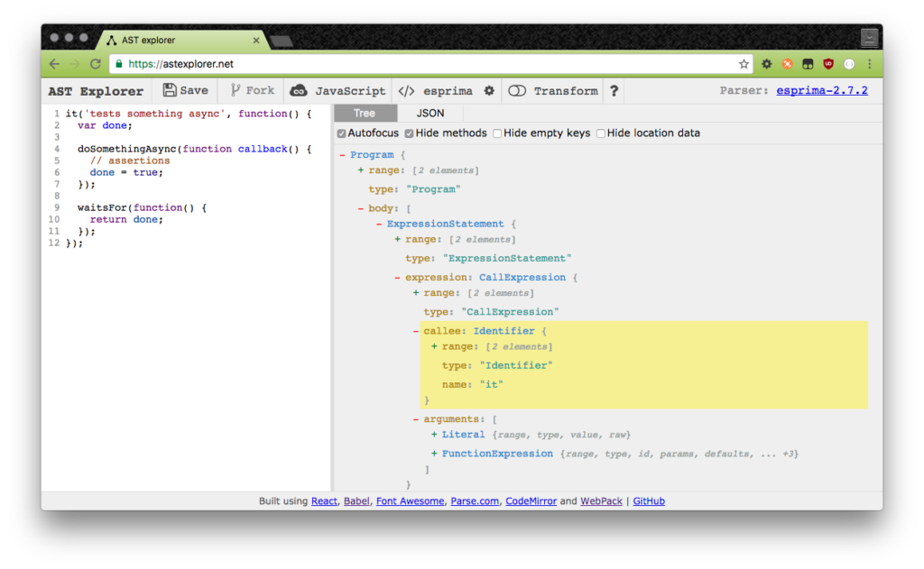Expand the Literal argument node
Image resolution: width=924 pixels, height=569 pixels.
[x=434, y=435]
